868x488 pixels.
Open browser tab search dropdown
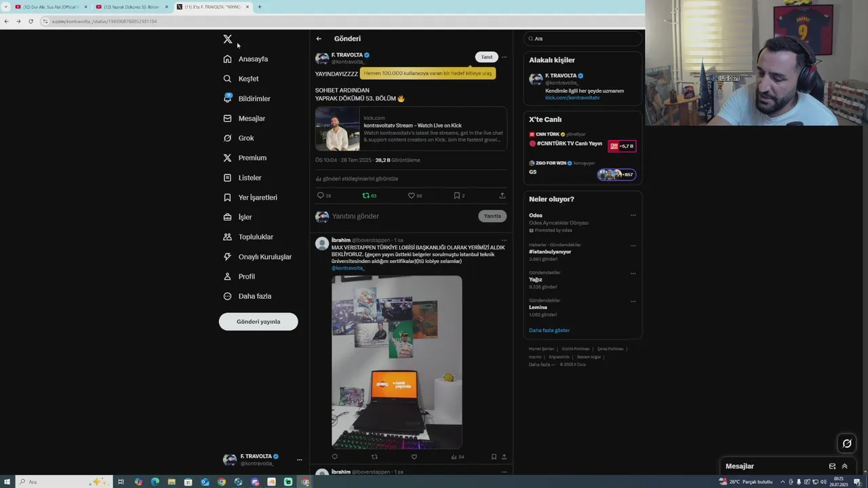5,7
